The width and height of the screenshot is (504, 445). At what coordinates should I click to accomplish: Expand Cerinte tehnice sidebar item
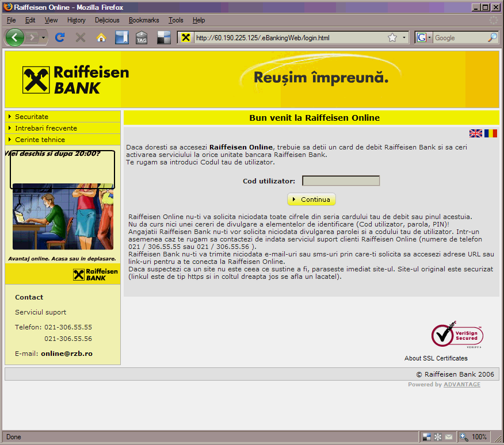point(63,140)
